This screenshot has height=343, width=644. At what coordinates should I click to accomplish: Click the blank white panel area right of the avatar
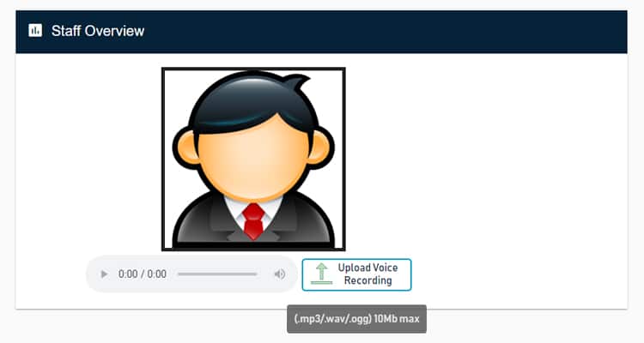point(484,164)
